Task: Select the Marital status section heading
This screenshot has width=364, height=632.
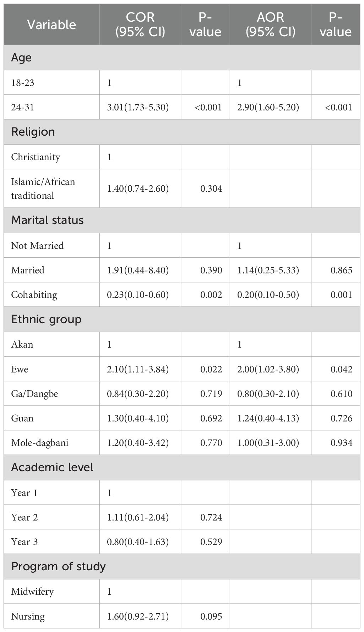Action: 47,220
